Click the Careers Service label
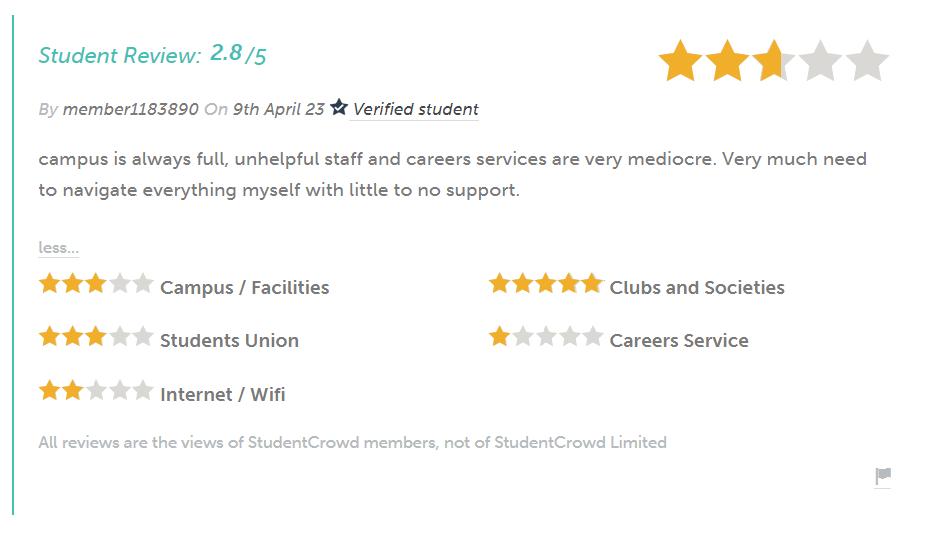 (x=679, y=341)
